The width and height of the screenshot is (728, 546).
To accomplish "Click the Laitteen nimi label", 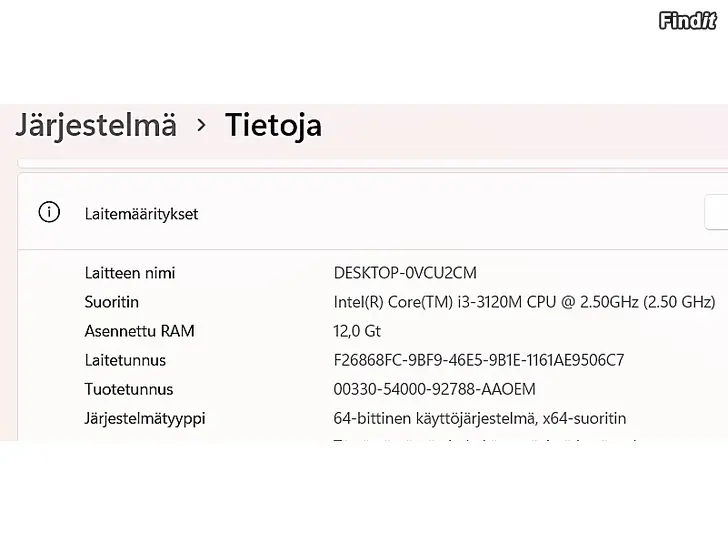I will (x=130, y=273).
